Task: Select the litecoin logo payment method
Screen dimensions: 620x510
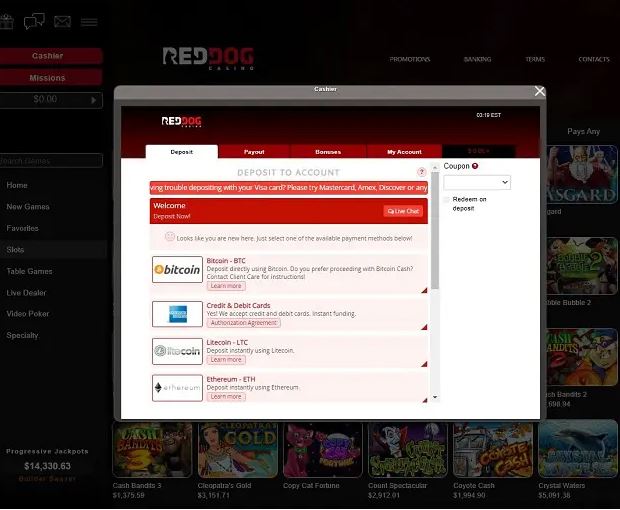Action: pyautogui.click(x=177, y=351)
